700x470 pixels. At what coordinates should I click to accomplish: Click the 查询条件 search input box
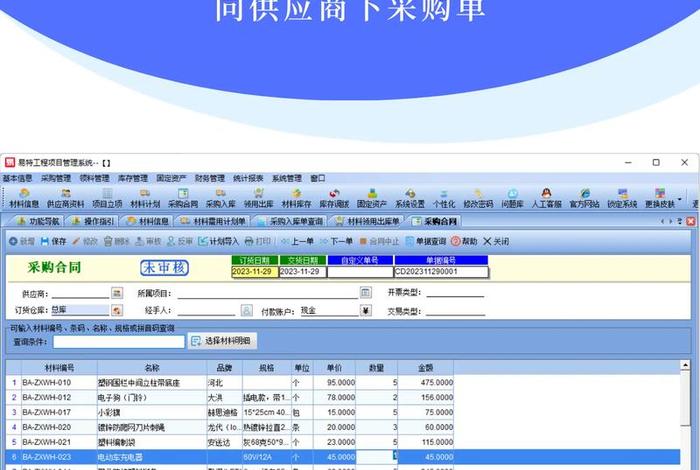point(119,341)
